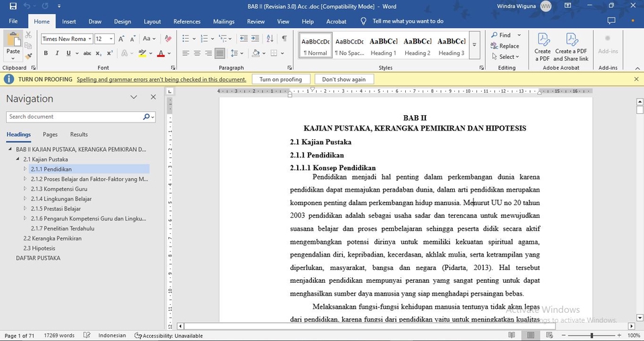Click the Sort icon in Paragraph group

(x=270, y=39)
